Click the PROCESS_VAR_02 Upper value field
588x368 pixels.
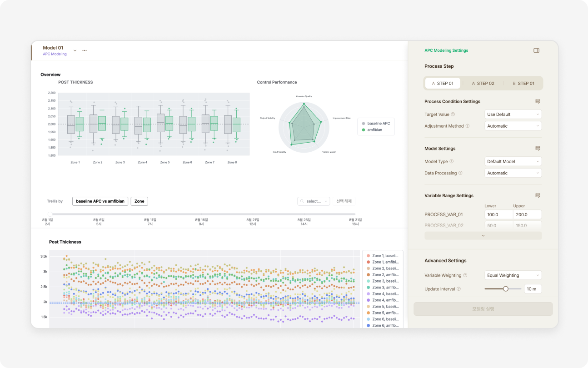pos(527,225)
